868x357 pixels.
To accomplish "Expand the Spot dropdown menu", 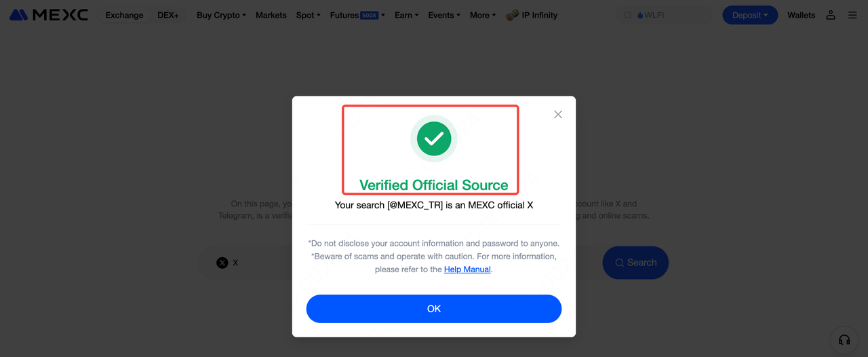I will [309, 15].
